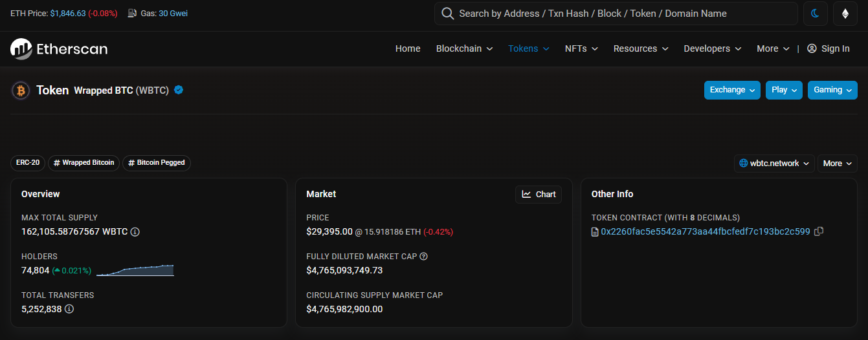Open the Tokens menu

pos(529,48)
